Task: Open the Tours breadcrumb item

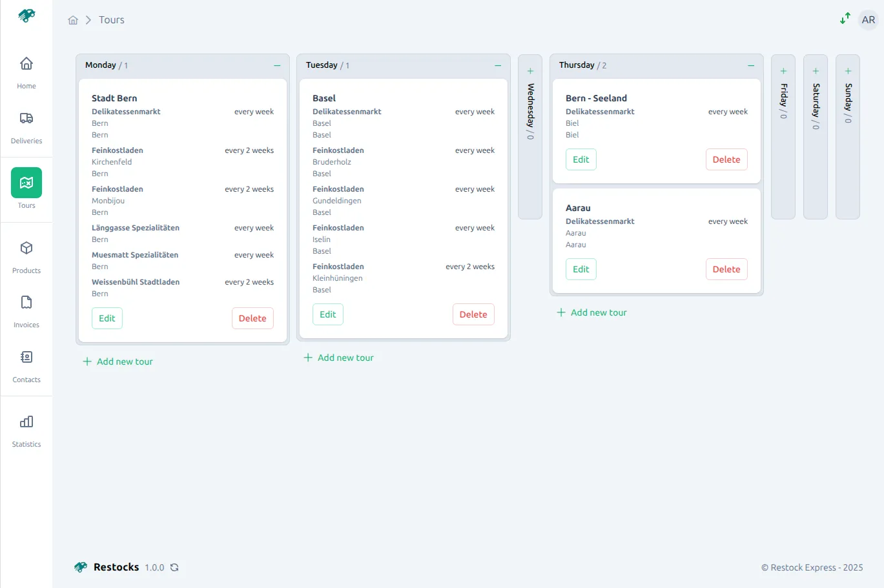Action: pos(111,20)
